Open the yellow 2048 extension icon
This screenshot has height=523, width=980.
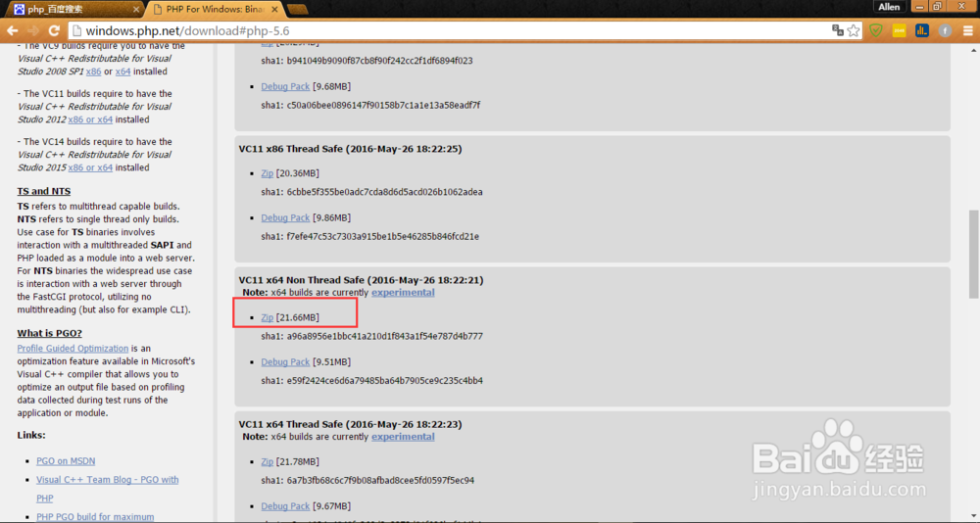pos(899,30)
